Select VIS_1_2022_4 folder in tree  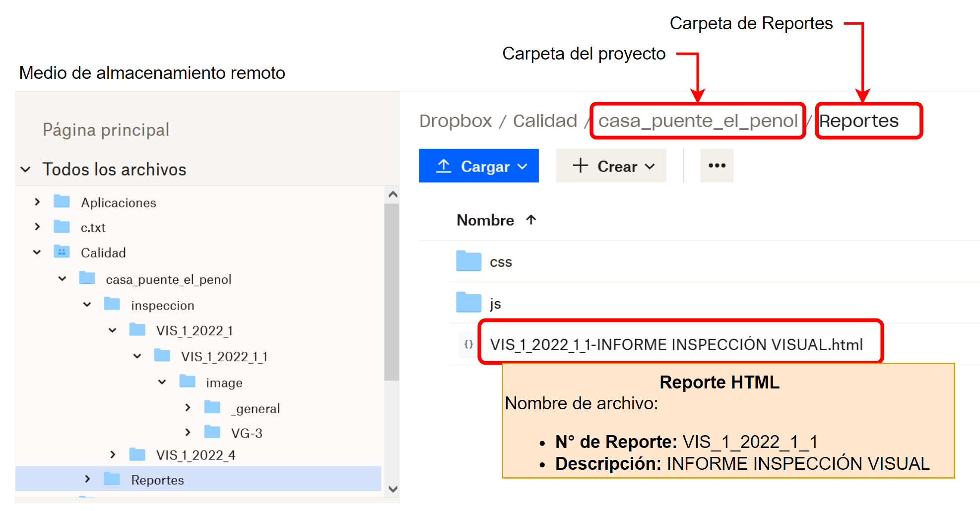pyautogui.click(x=195, y=455)
